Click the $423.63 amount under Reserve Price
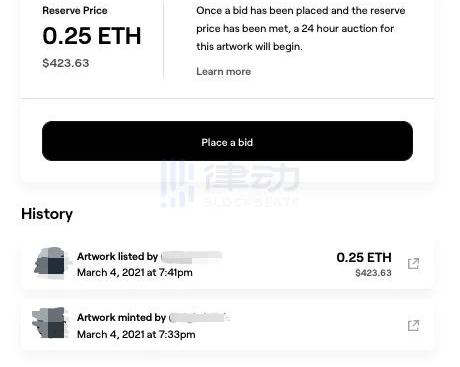 coord(66,63)
